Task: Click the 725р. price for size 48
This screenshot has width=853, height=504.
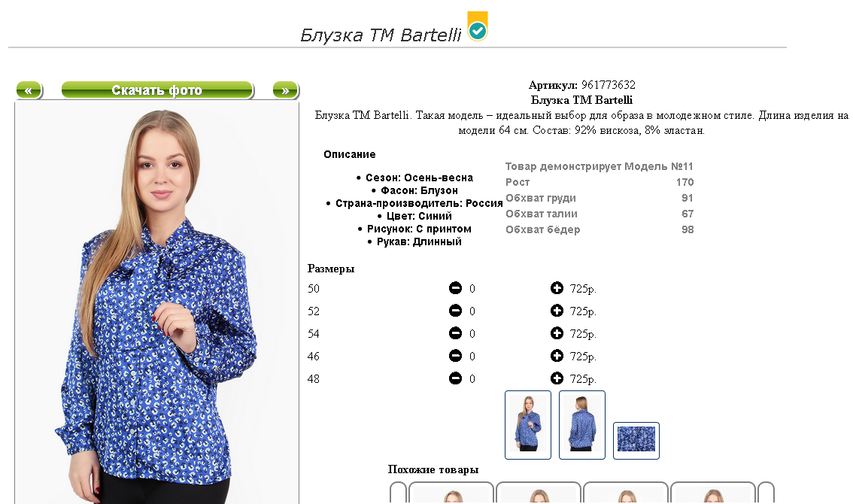Action: click(x=583, y=379)
